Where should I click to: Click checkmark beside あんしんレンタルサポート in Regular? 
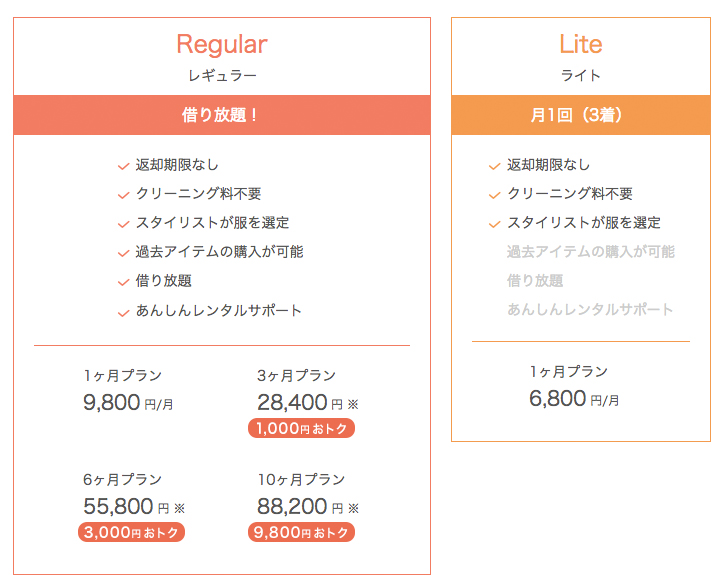(124, 313)
